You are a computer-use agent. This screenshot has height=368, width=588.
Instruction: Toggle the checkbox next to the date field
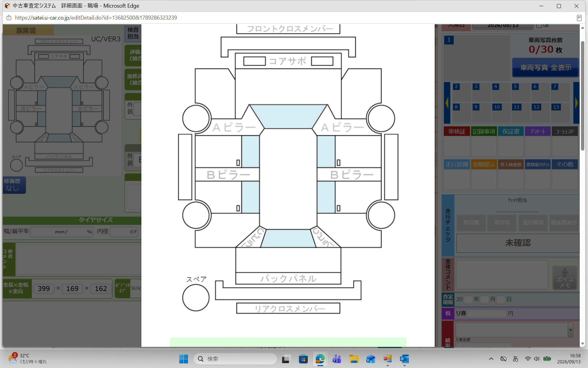point(539,26)
